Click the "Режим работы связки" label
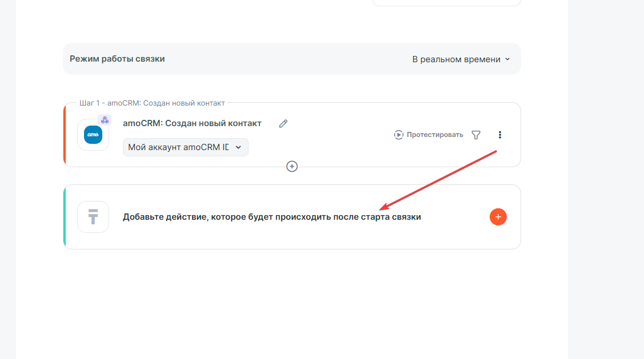Image resolution: width=644 pixels, height=359 pixels. pyautogui.click(x=117, y=59)
